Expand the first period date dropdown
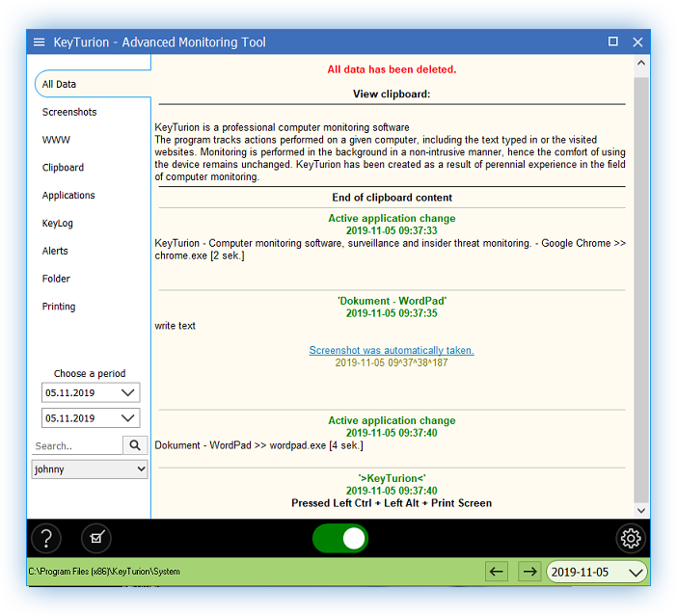 127,392
